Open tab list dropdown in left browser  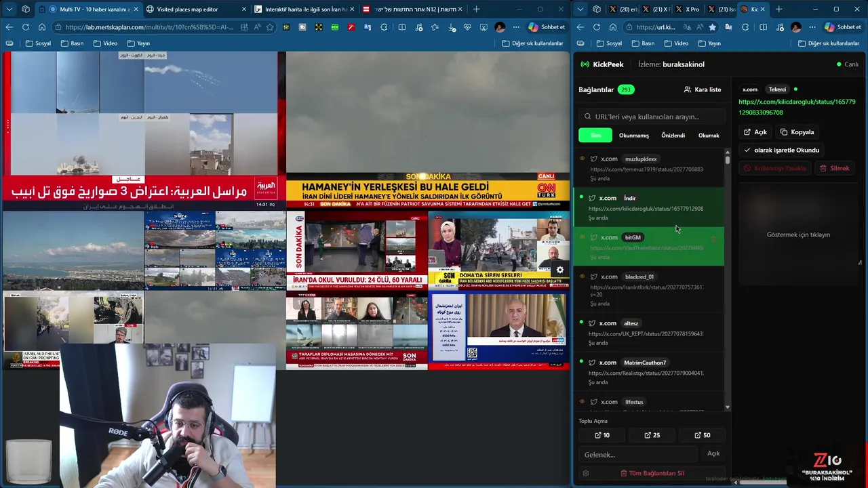coord(9,9)
